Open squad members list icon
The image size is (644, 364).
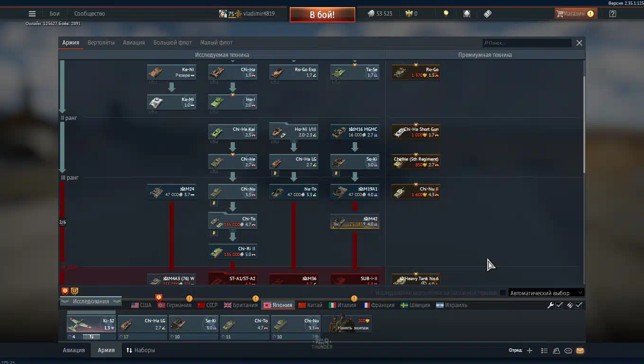pos(544,351)
